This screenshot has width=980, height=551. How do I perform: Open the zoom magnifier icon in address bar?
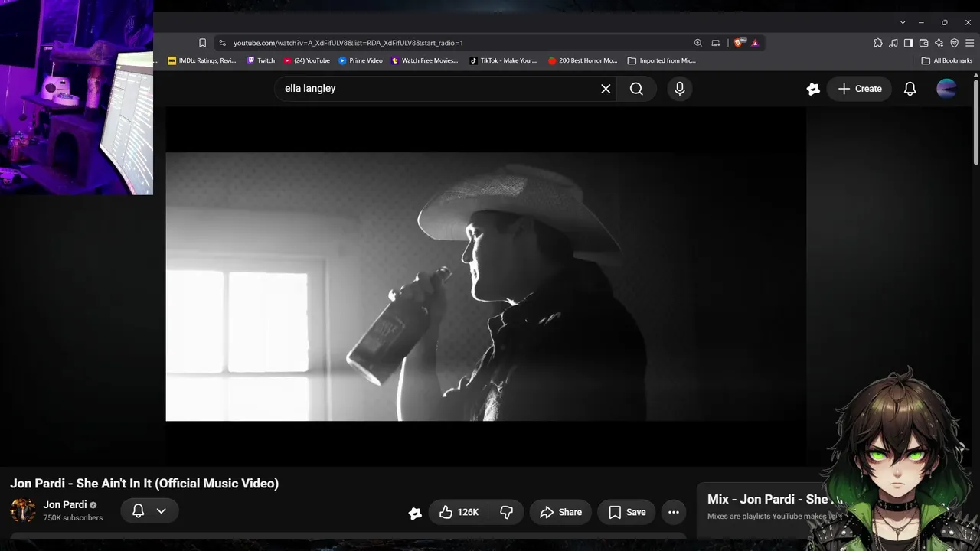[x=697, y=43]
